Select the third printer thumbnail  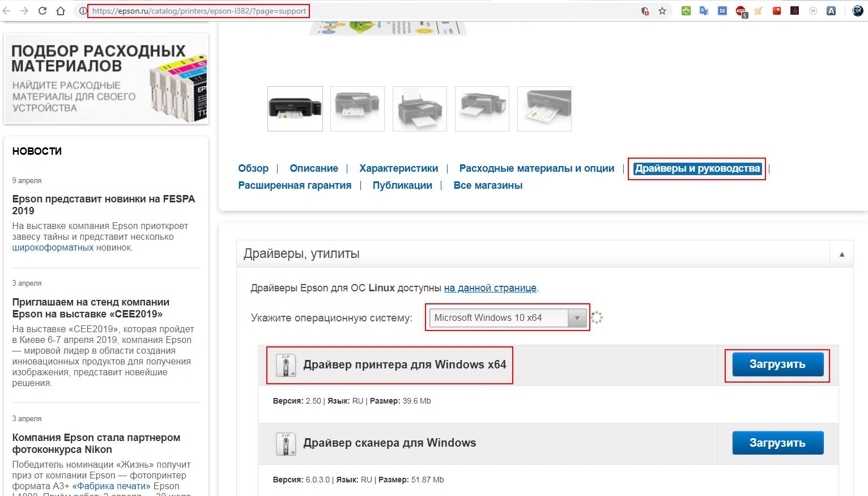420,109
